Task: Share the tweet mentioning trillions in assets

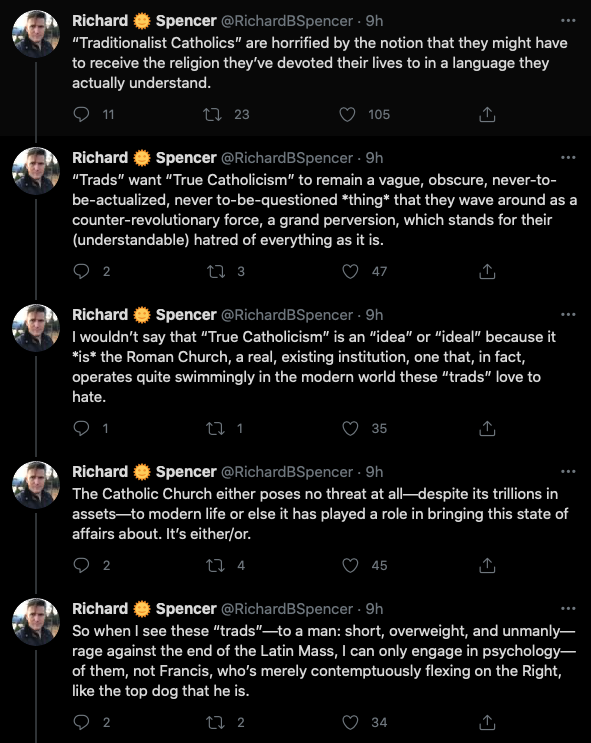Action: pyautogui.click(x=487, y=565)
